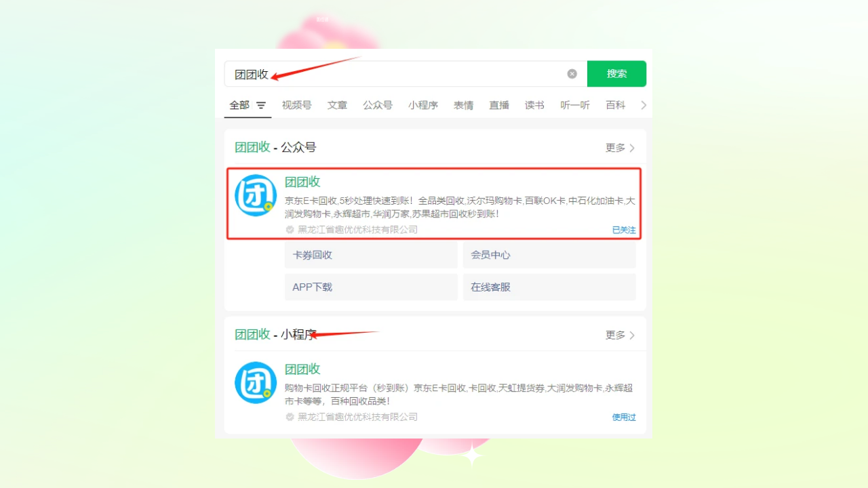Click the 小程序 company name 黑龙江省趣优优科技有限公司
The width and height of the screenshot is (868, 488).
[357, 417]
